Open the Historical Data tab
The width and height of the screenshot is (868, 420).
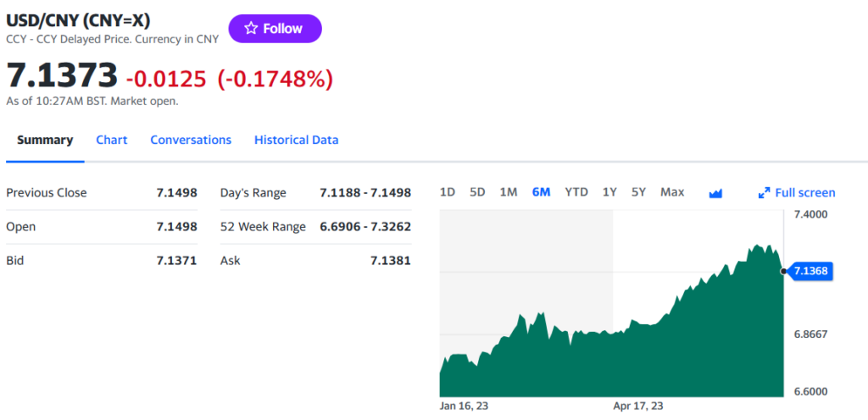(296, 140)
